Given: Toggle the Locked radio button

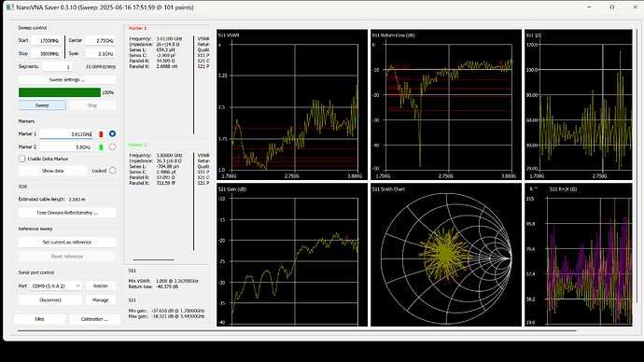Looking at the screenshot, I should tap(112, 171).
